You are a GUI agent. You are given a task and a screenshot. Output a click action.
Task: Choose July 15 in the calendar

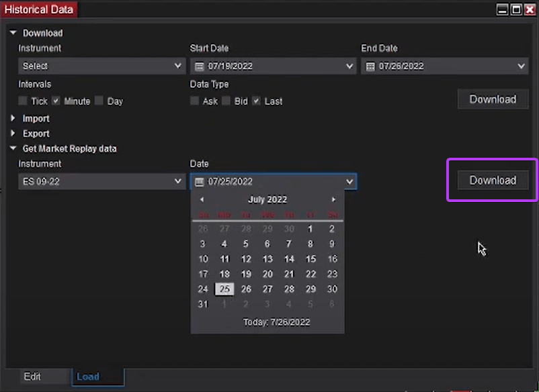click(x=310, y=259)
